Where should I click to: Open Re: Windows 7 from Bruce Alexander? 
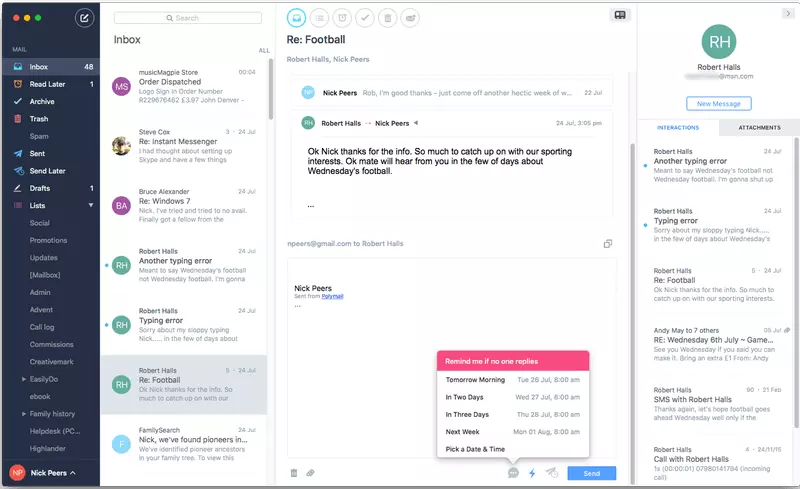[x=184, y=206]
